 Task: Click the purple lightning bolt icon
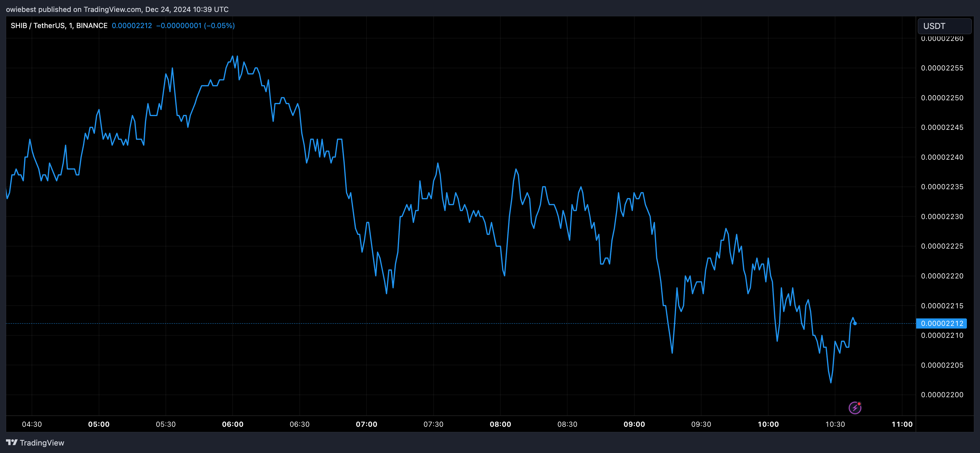855,408
